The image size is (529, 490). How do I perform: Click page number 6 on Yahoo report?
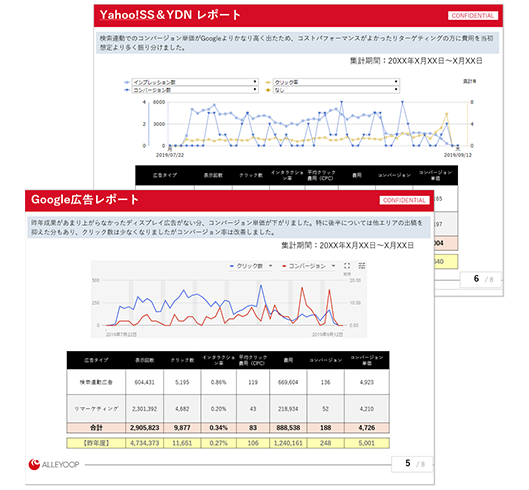476,279
